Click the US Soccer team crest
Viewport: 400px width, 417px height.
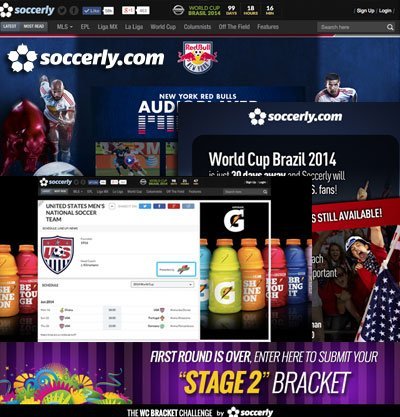pos(57,254)
